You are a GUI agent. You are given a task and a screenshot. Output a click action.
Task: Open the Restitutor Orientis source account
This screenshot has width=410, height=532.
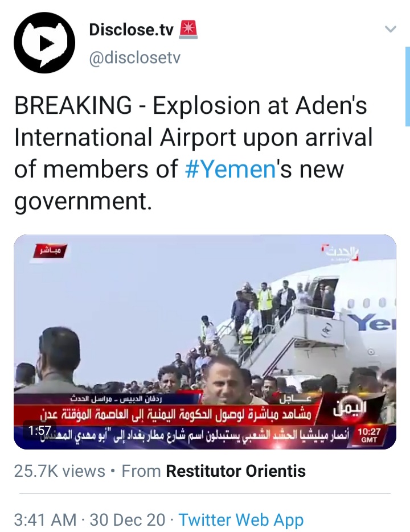(x=236, y=471)
